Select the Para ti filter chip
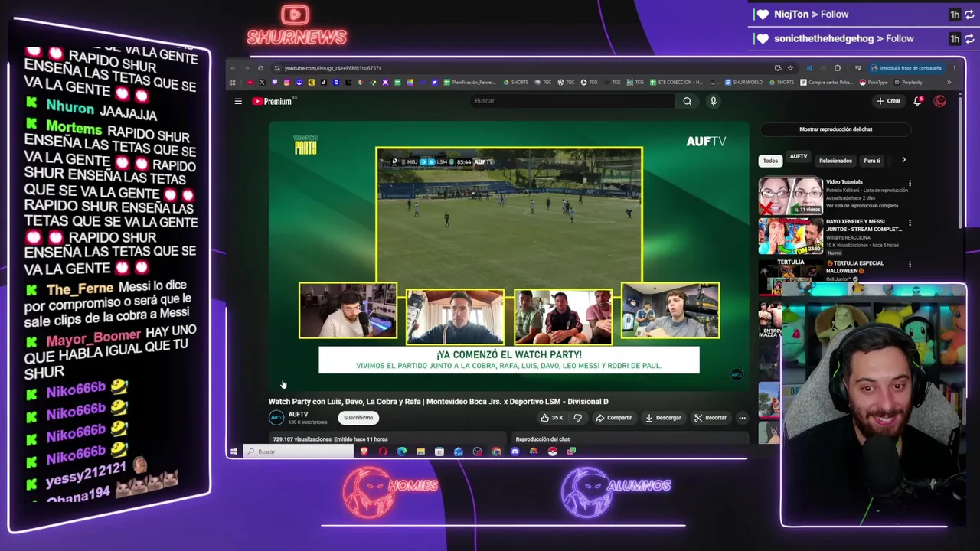 point(872,161)
